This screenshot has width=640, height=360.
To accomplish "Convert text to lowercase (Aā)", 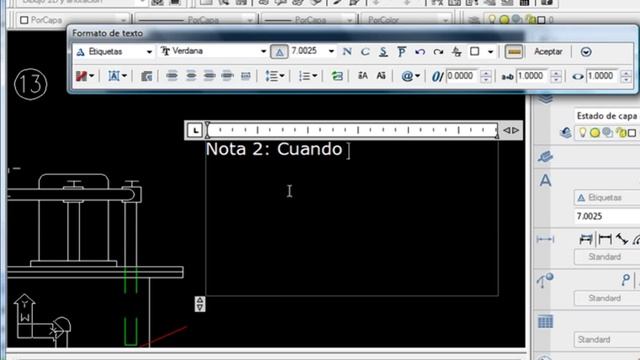I will point(381,76).
